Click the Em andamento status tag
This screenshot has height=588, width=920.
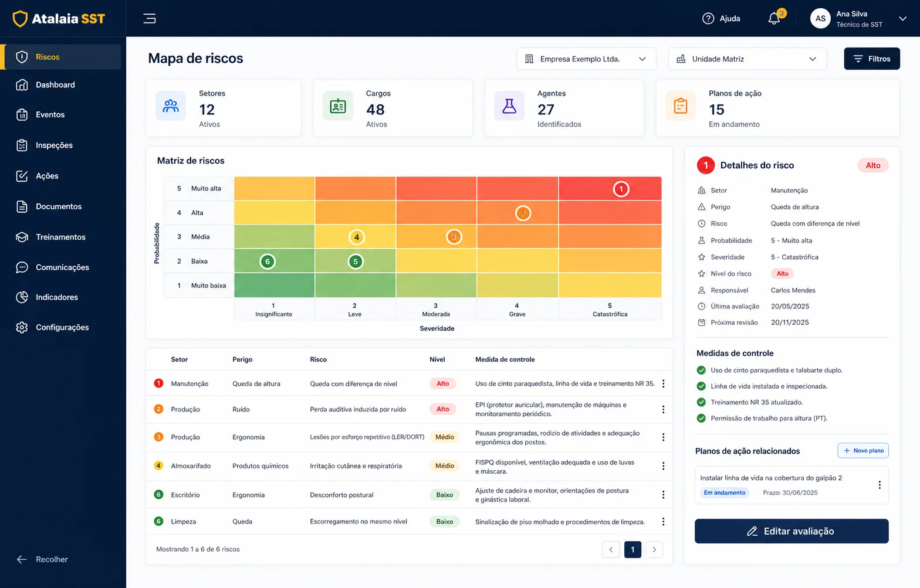click(725, 492)
